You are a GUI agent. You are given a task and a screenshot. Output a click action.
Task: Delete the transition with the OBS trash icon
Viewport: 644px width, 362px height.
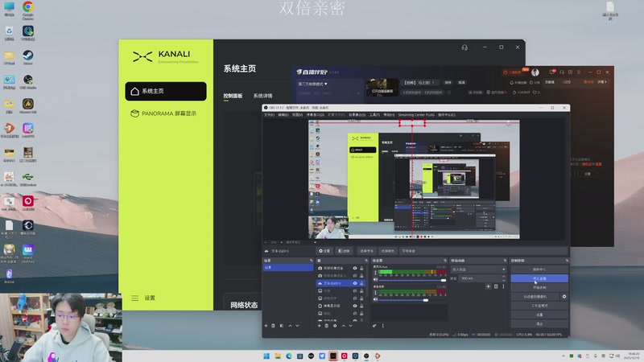pos(496,286)
